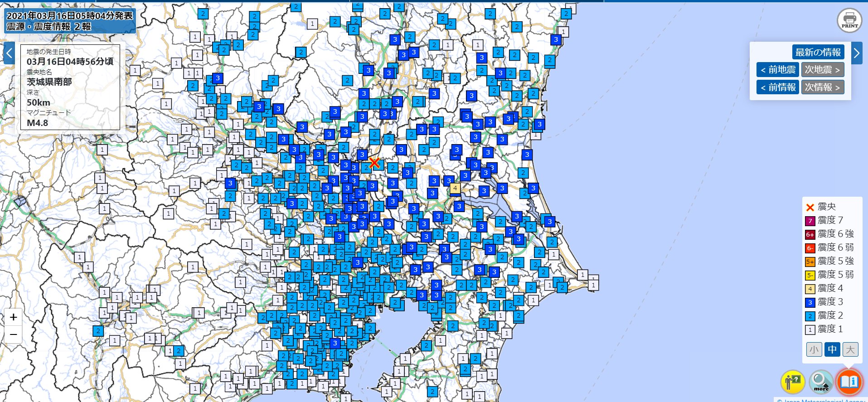The image size is (868, 402).
Task: Select medium icon size 中
Action: point(832,349)
